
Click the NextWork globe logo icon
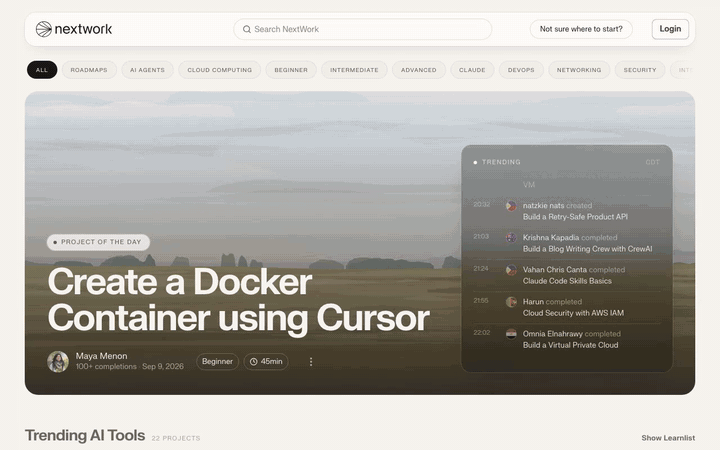click(44, 29)
